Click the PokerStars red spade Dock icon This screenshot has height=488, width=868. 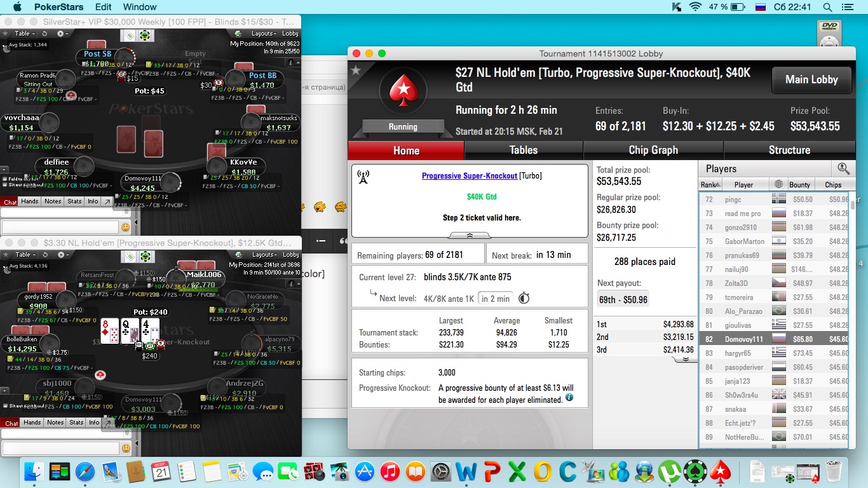coord(721,472)
